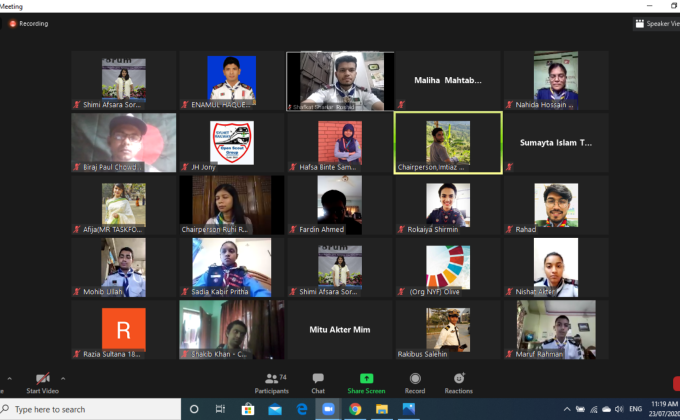
Task: Open the Reactions menu
Action: [458, 384]
